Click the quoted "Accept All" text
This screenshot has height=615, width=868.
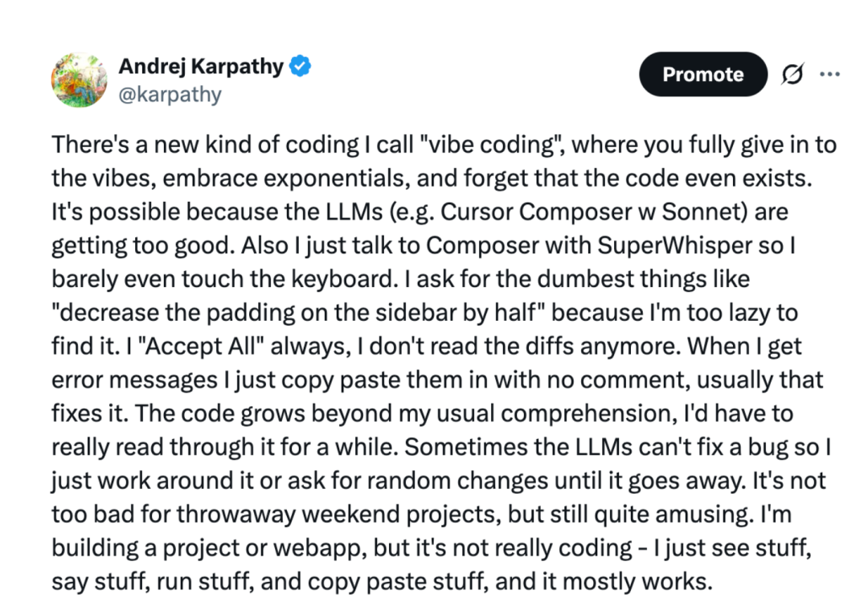coord(200,346)
